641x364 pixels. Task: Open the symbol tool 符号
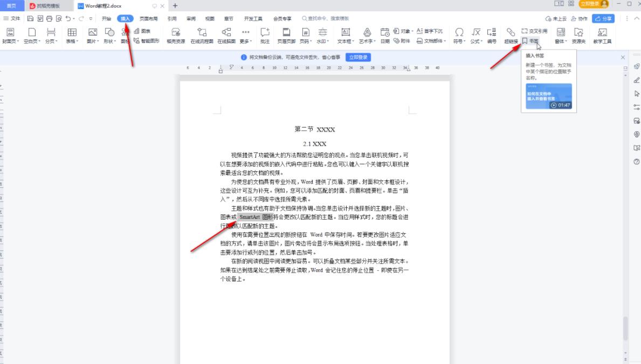459,33
